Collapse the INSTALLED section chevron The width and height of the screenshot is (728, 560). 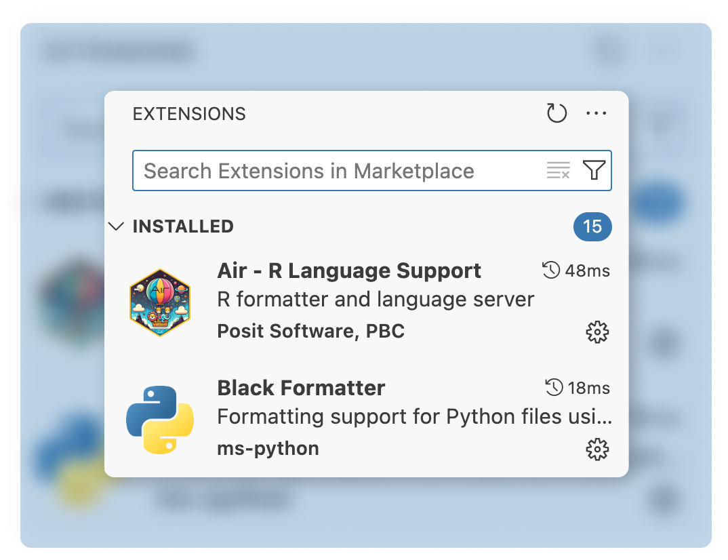(116, 226)
